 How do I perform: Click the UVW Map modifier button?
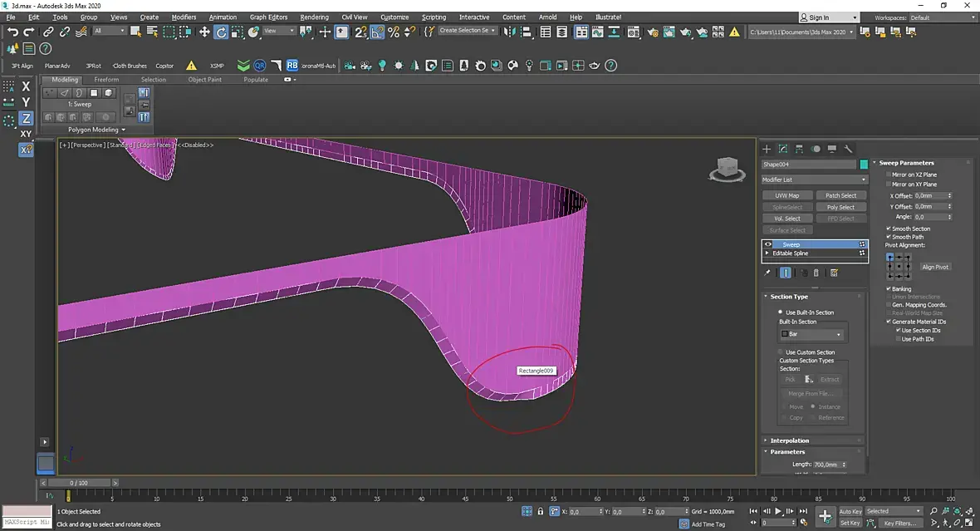click(x=786, y=195)
